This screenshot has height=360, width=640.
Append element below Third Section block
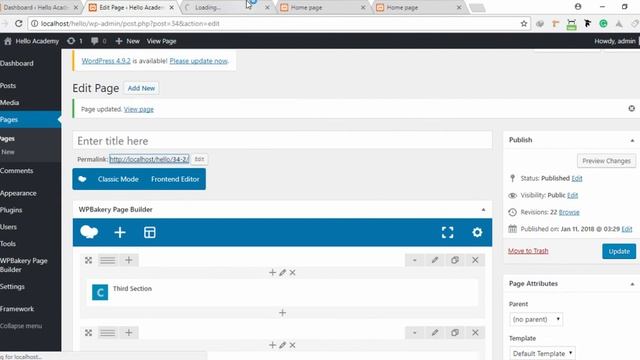point(282,313)
